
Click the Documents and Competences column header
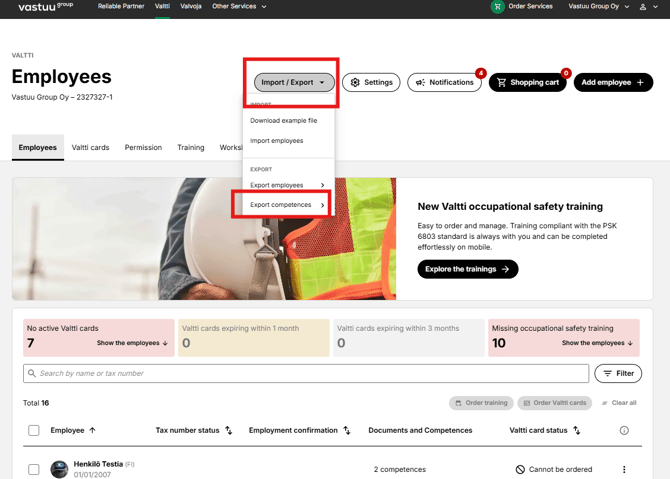tap(420, 430)
